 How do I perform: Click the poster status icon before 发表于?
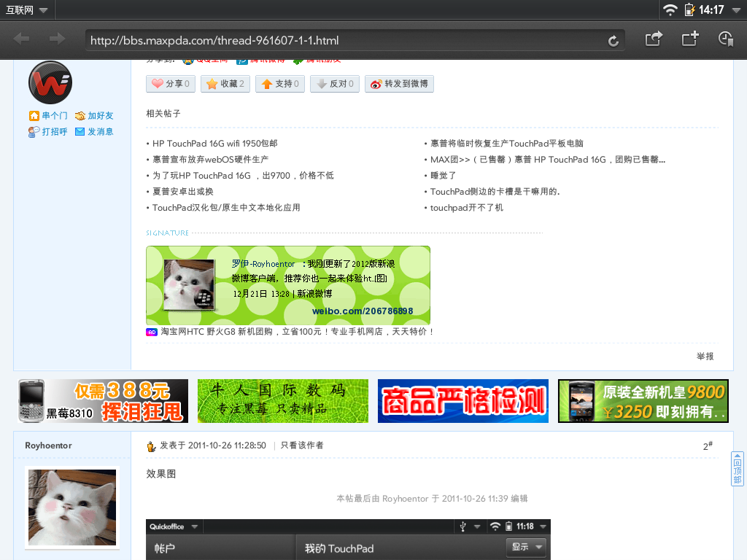pos(152,446)
